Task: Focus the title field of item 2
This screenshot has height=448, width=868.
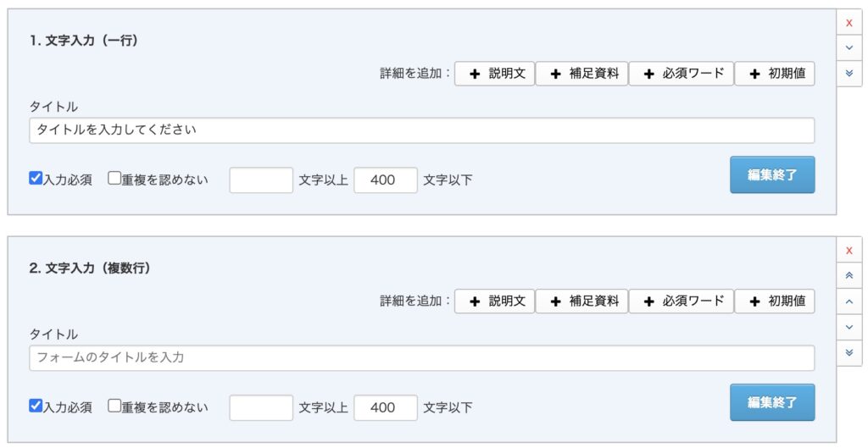Action: (x=421, y=357)
